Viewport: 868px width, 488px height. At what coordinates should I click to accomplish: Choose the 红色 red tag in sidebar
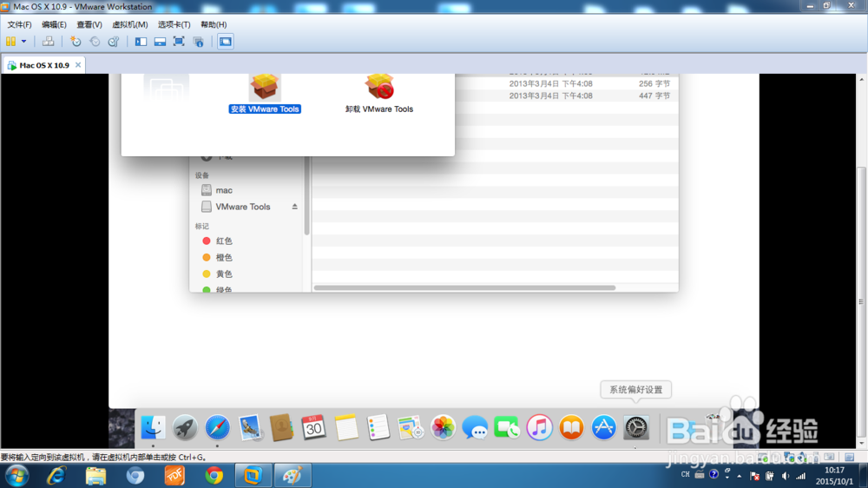click(217, 241)
